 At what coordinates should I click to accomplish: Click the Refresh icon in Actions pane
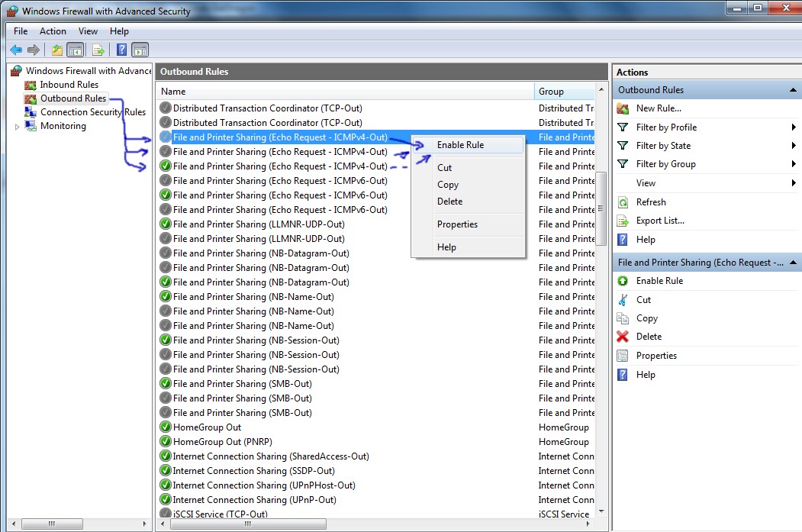(x=623, y=202)
